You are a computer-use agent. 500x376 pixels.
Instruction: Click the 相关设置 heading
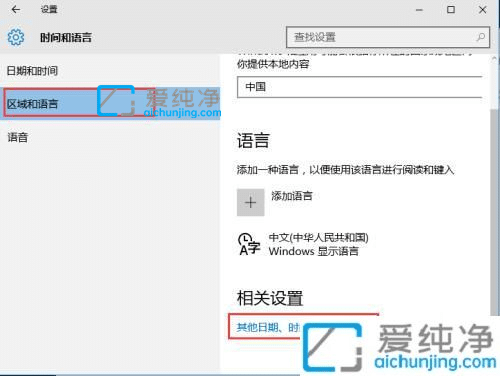pos(270,298)
